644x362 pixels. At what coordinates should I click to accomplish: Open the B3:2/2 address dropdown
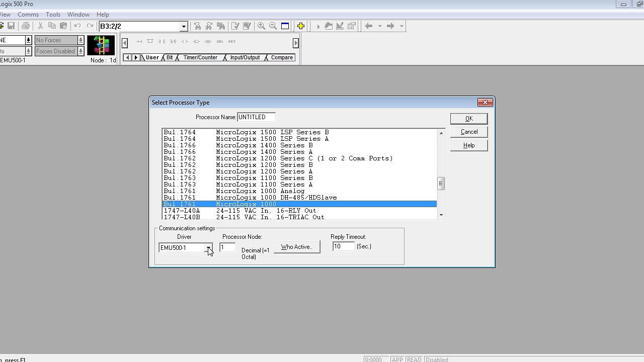[184, 26]
